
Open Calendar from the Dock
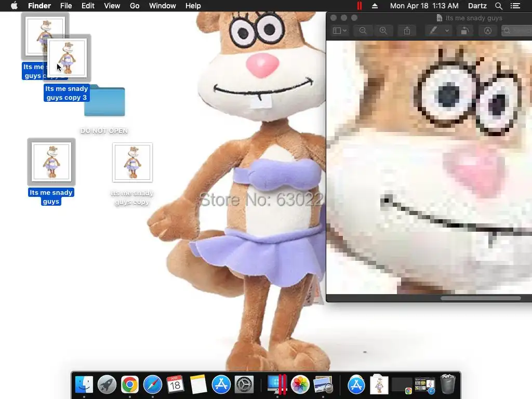click(175, 384)
